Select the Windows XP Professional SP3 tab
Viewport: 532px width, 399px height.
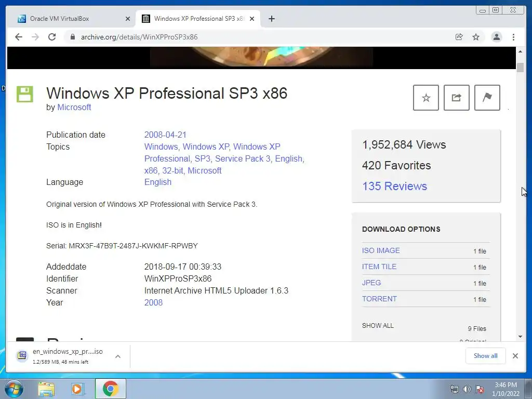click(x=198, y=19)
